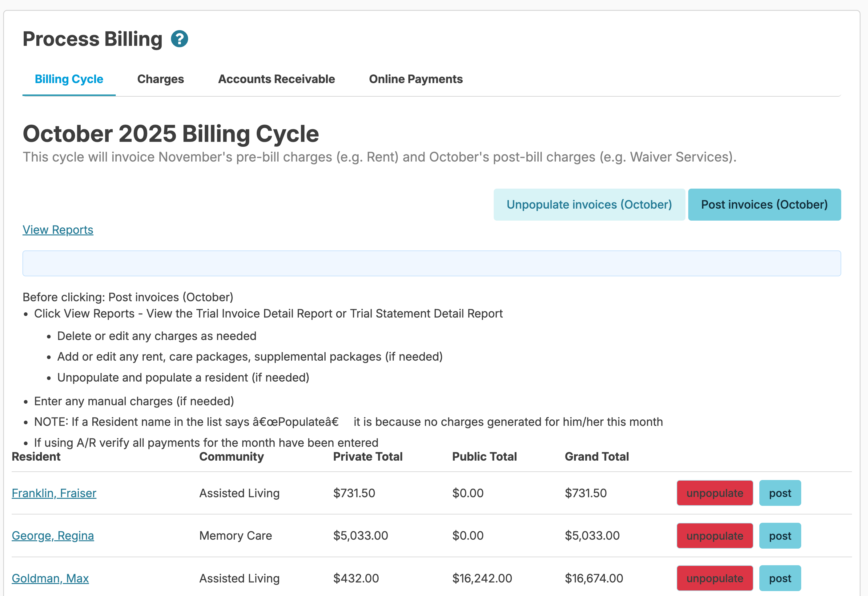Click the help question mark icon

coord(179,39)
